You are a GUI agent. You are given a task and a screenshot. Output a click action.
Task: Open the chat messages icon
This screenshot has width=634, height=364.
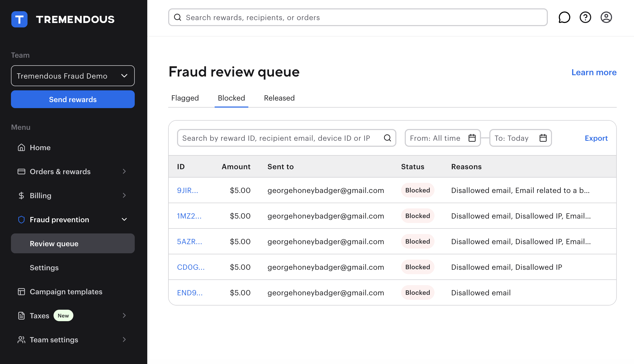click(x=564, y=17)
